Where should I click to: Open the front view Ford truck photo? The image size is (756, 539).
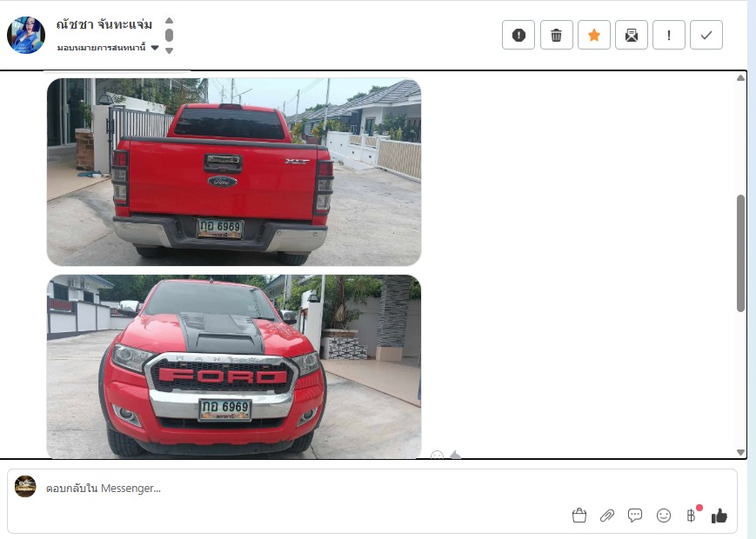click(x=233, y=366)
